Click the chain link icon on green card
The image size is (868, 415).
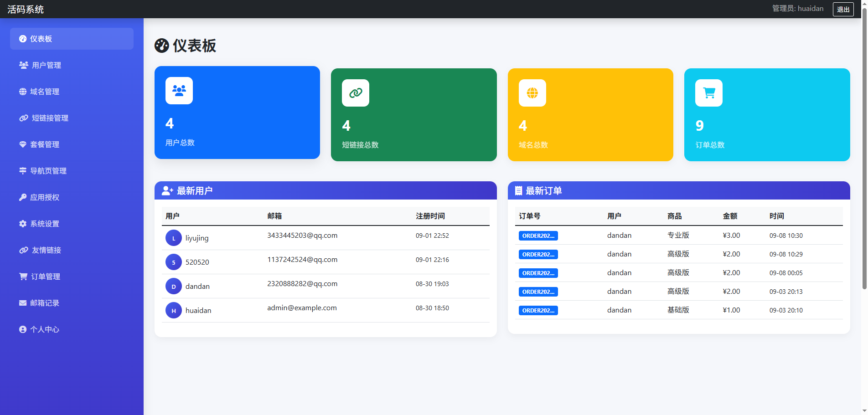355,93
